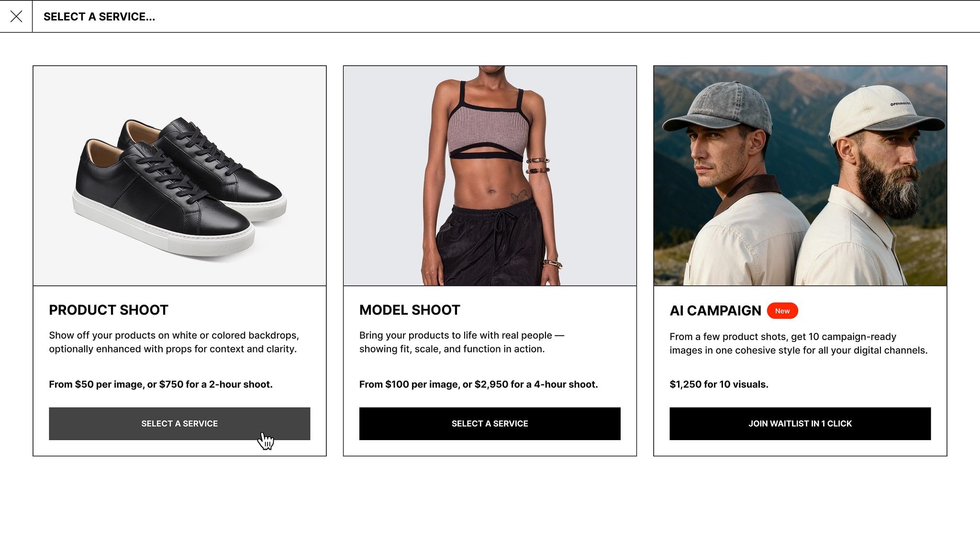Select a service for Product Shoot

178,423
